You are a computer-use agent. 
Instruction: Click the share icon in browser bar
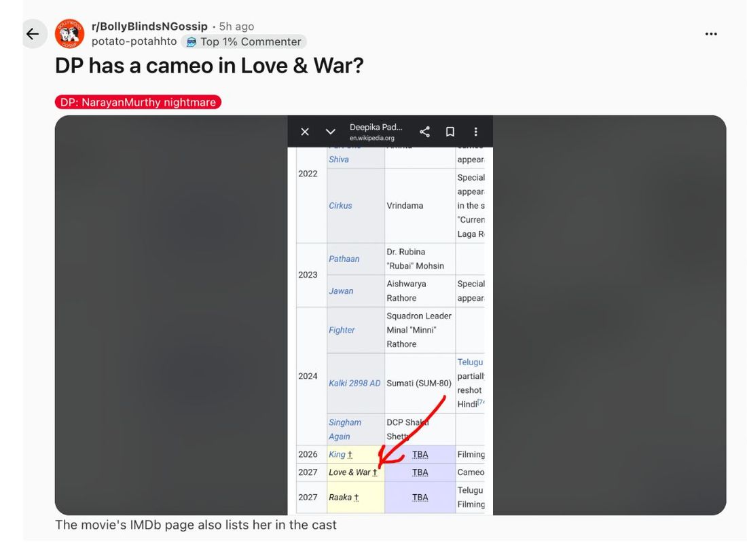[424, 132]
